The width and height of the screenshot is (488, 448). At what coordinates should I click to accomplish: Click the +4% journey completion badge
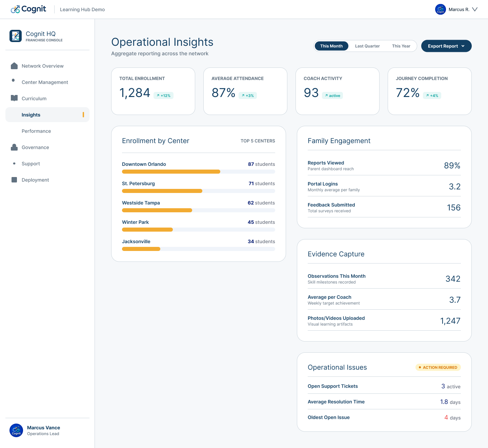[432, 96]
